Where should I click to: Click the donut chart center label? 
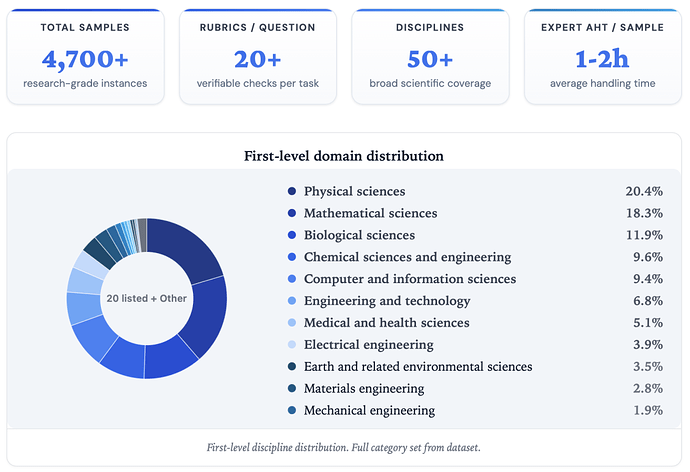click(146, 298)
